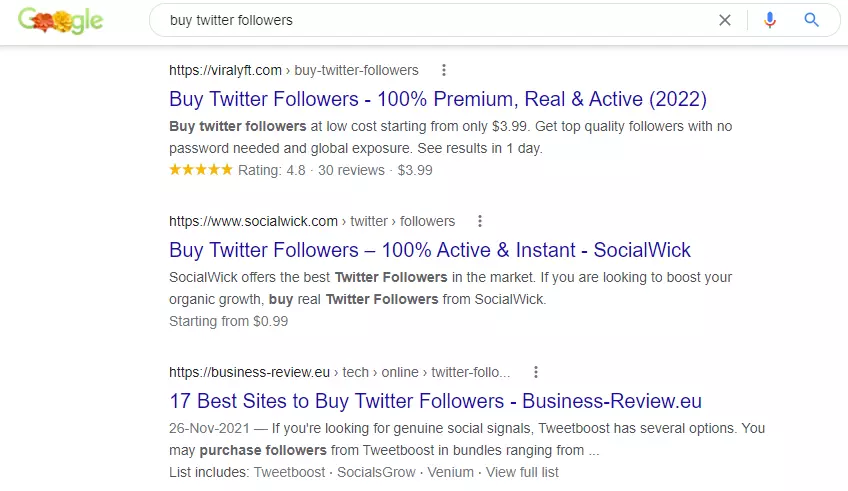Click the viralyft.com URL breadcrumb

click(x=293, y=70)
